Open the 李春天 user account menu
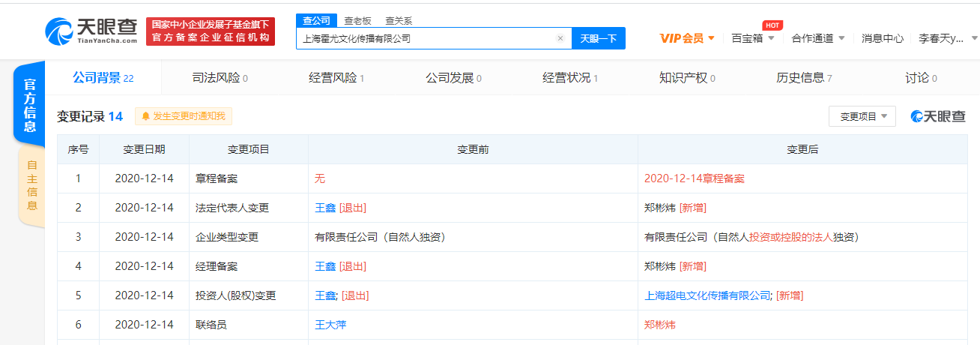Viewport: 980px width, 345px height. tap(946, 38)
